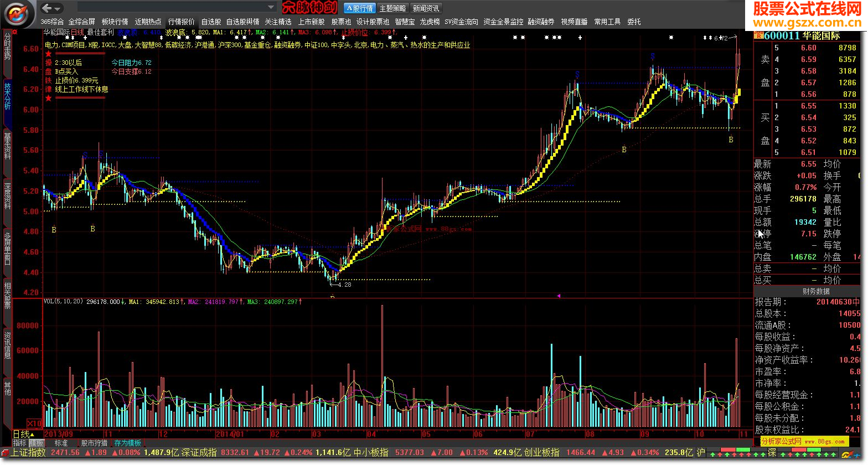Viewport: 868px width, 465px height.
Task: Click the red window icon in status bar
Action: [x=5, y=453]
